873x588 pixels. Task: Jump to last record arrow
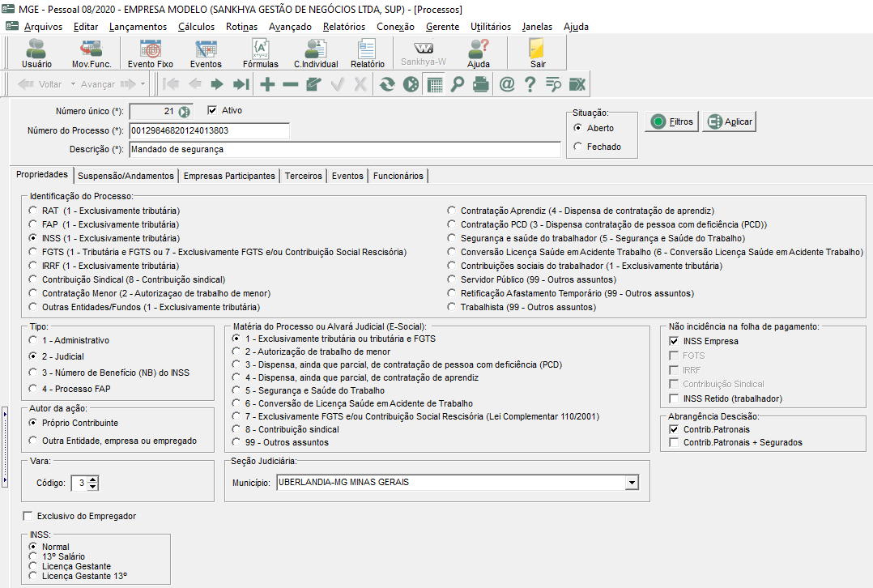[241, 84]
